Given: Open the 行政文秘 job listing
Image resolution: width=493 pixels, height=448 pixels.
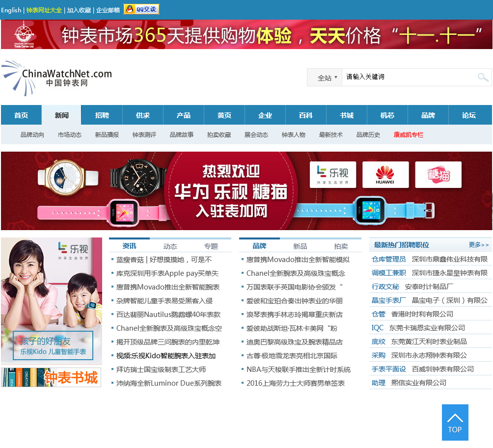Looking at the screenshot, I should (x=385, y=287).
